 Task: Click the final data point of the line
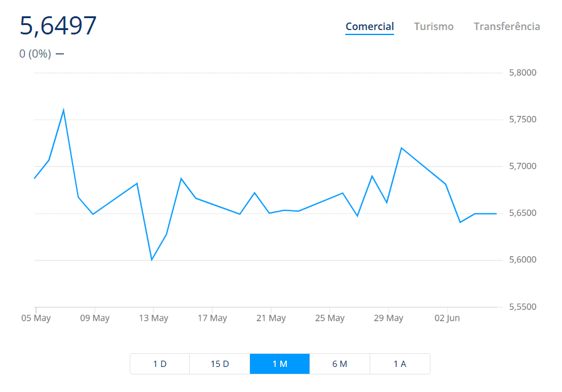click(x=496, y=214)
